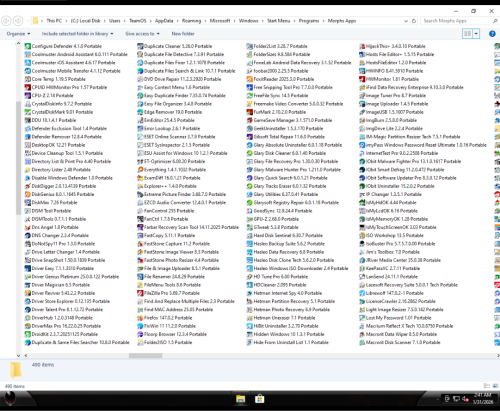Viewport: 500px width, 411px height.
Task: Select Duplicate Cleaner 5.26.0 Portable
Action: [175, 46]
